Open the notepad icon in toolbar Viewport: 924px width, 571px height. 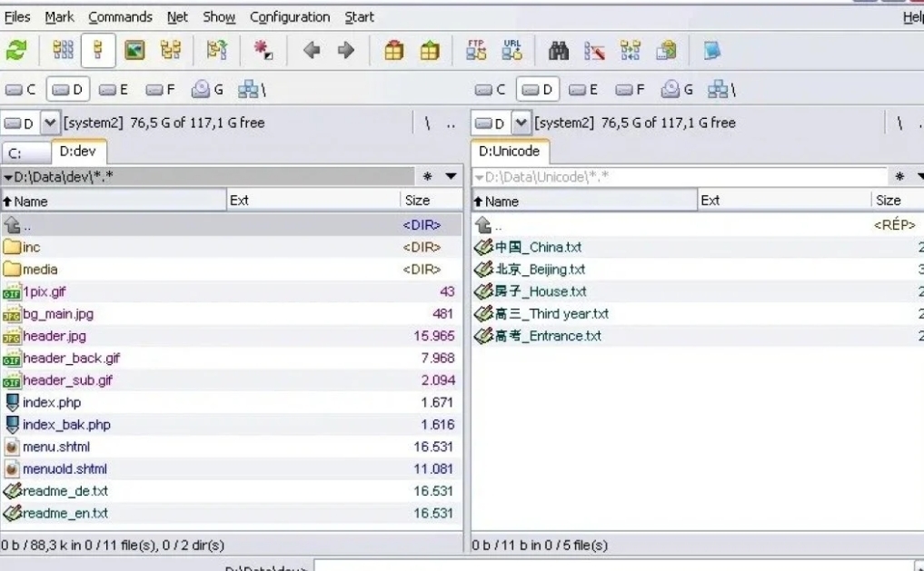[712, 51]
